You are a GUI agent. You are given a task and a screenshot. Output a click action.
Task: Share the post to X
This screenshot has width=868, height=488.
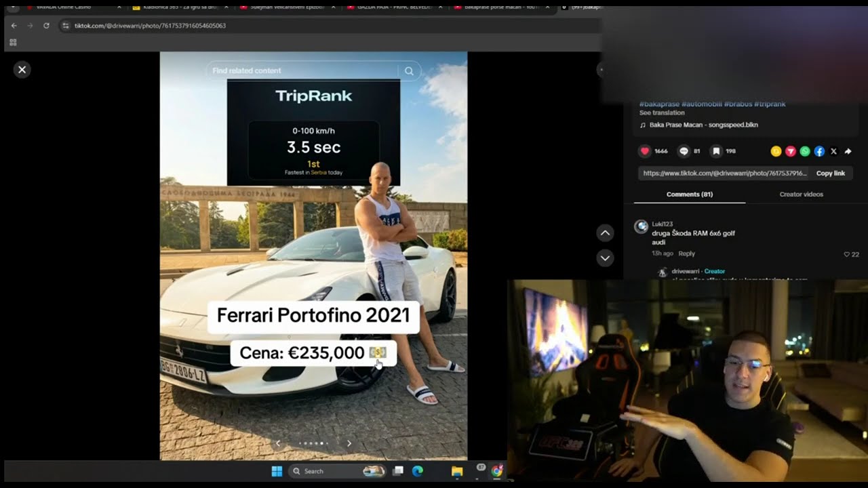coord(833,151)
